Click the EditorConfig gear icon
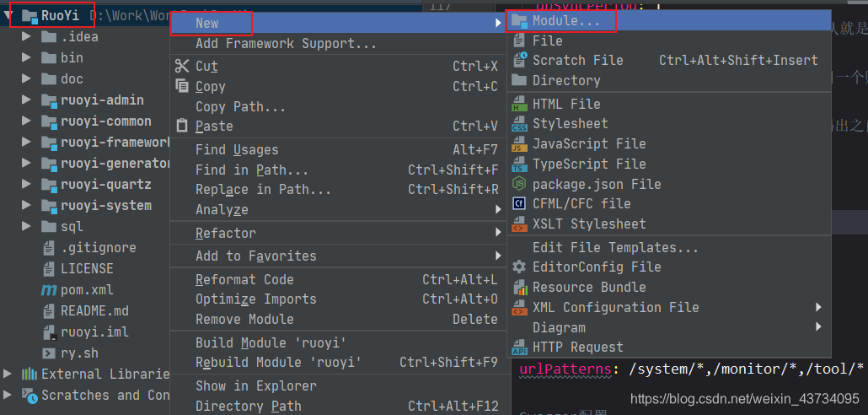868x415 pixels. [519, 267]
